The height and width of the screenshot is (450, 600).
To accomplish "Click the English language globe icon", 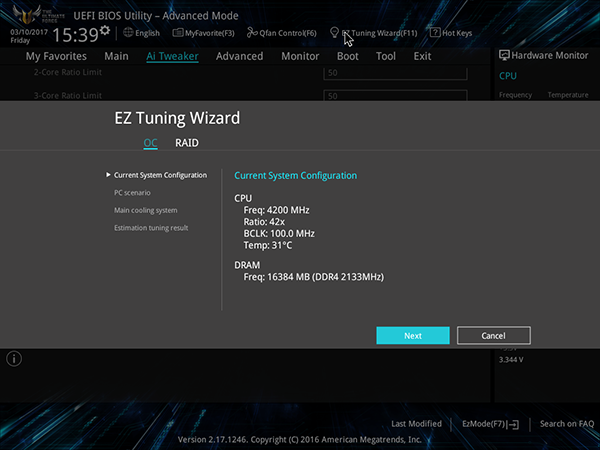I will [x=127, y=33].
